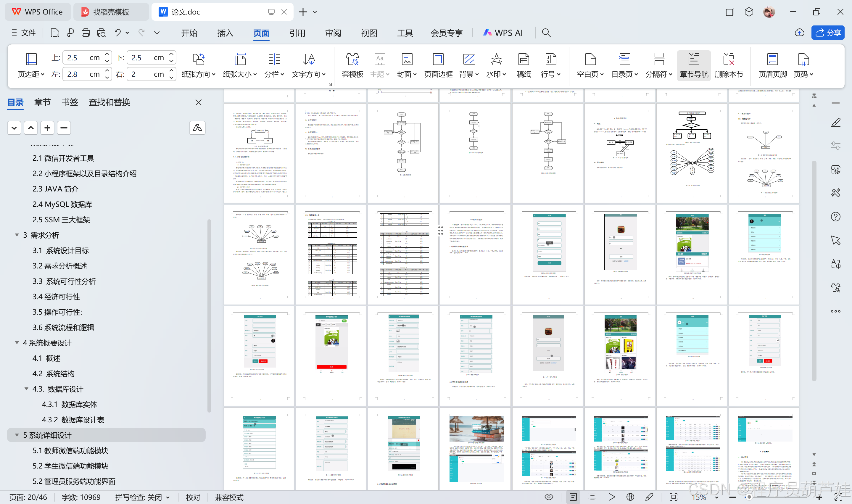This screenshot has width=852, height=504.
Task: Toggle the writing mode pen icon in status bar
Action: tap(649, 497)
